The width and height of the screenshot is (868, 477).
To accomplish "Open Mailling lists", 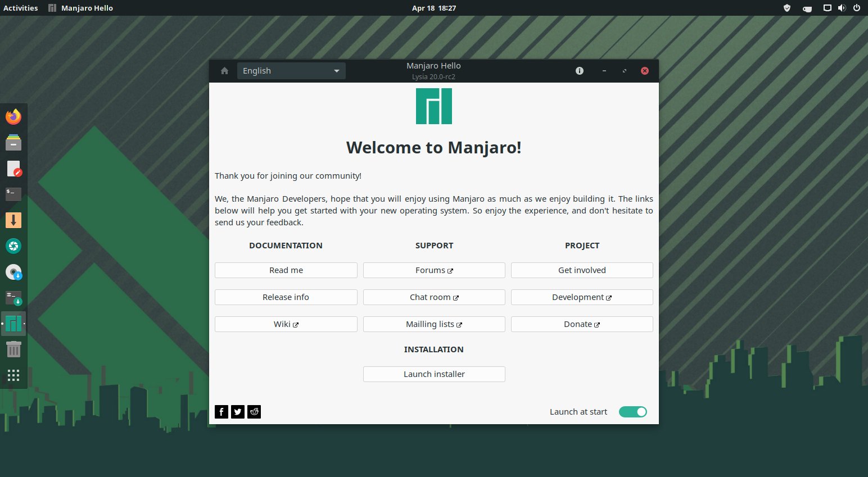I will [434, 324].
